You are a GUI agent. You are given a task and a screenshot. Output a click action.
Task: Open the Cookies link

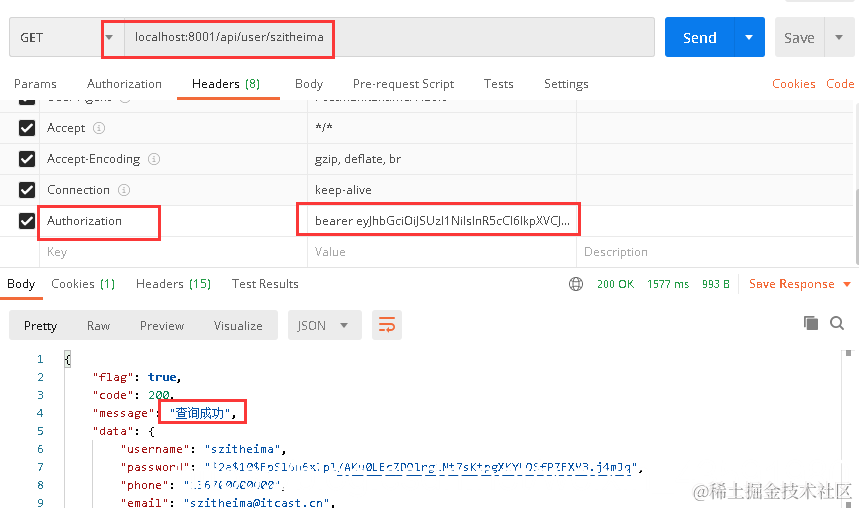tap(793, 84)
